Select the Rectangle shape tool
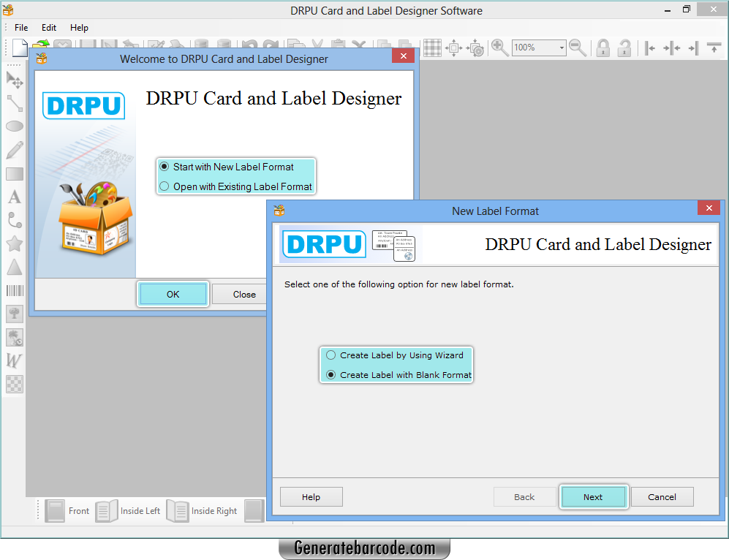 [15, 174]
